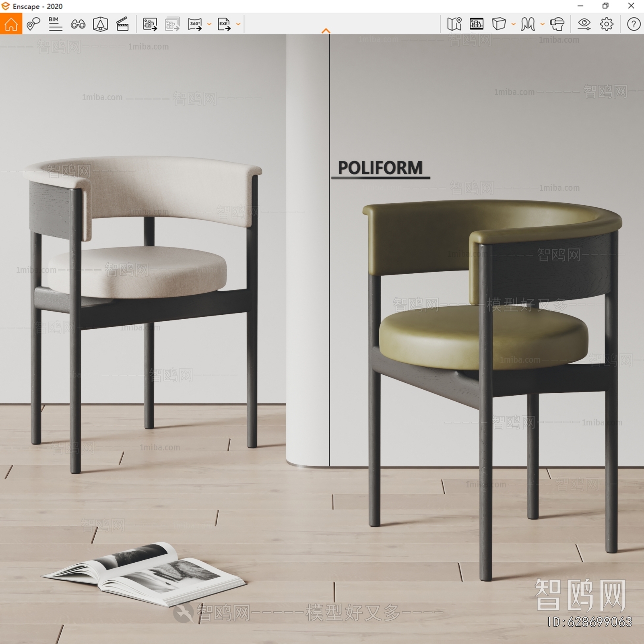
Task: Toggle the synchronize views icon
Action: click(100, 24)
